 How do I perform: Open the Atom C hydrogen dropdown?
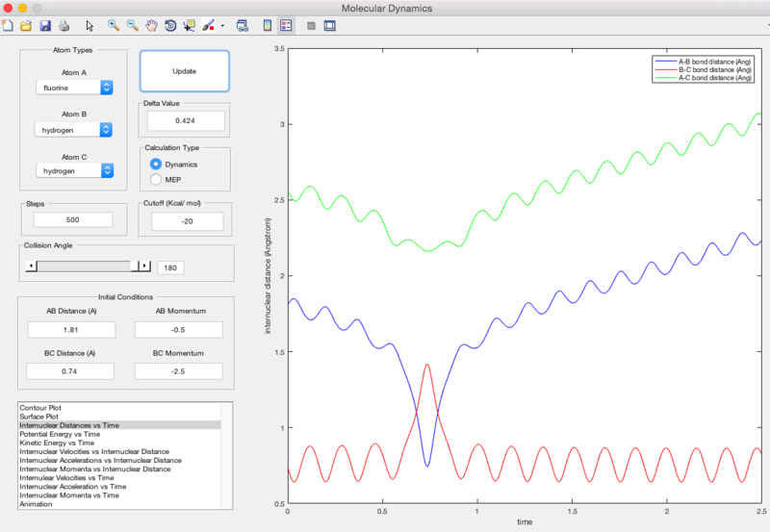pos(75,171)
